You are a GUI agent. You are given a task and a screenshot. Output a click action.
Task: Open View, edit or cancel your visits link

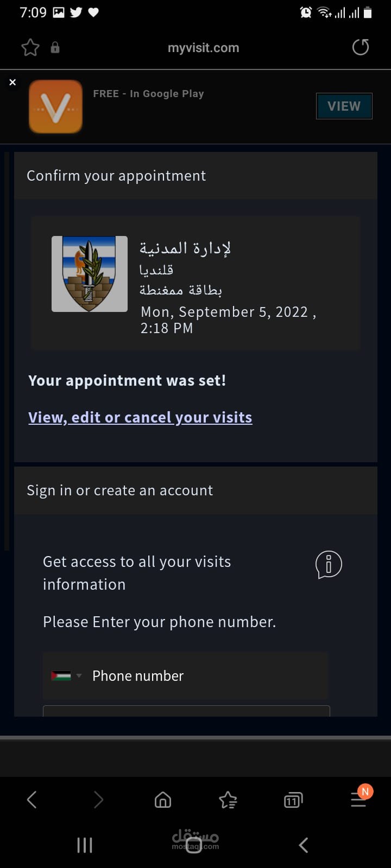click(x=140, y=417)
